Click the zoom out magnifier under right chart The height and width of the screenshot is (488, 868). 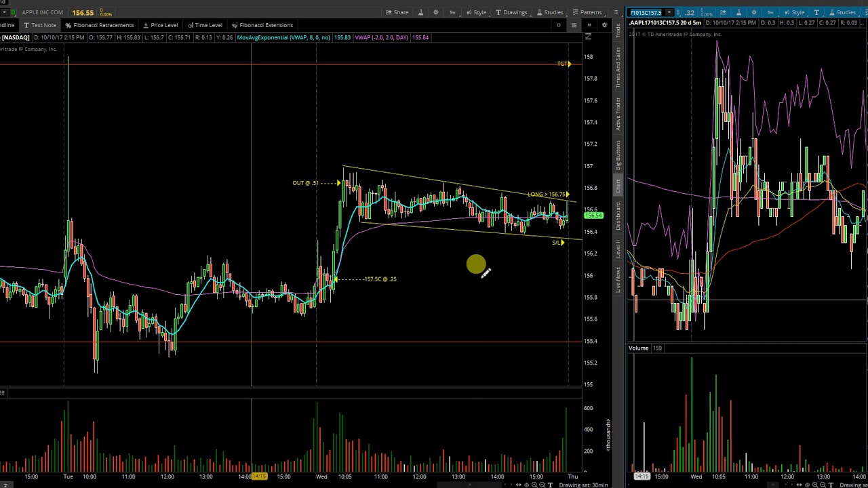tap(823, 485)
